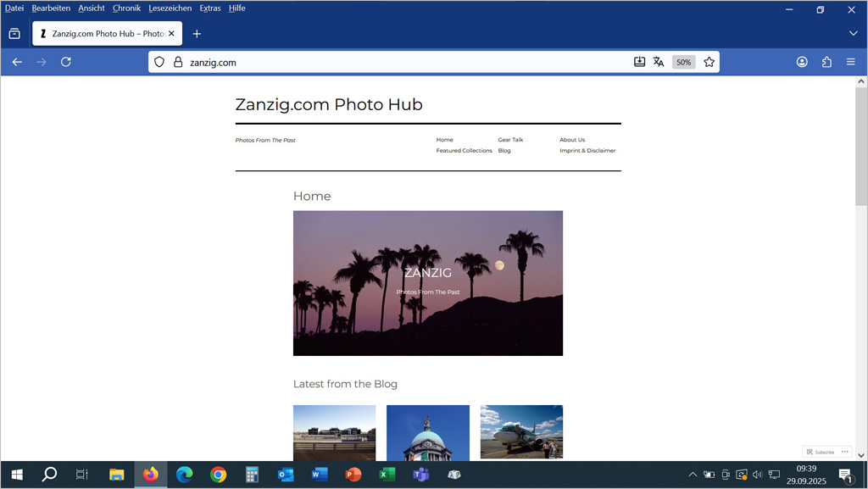Go back to previous page
The width and height of the screenshot is (868, 489).
[17, 62]
